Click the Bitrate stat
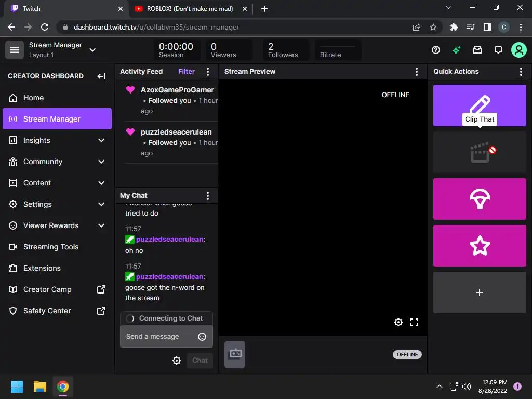The height and width of the screenshot is (399, 532). coord(338,50)
